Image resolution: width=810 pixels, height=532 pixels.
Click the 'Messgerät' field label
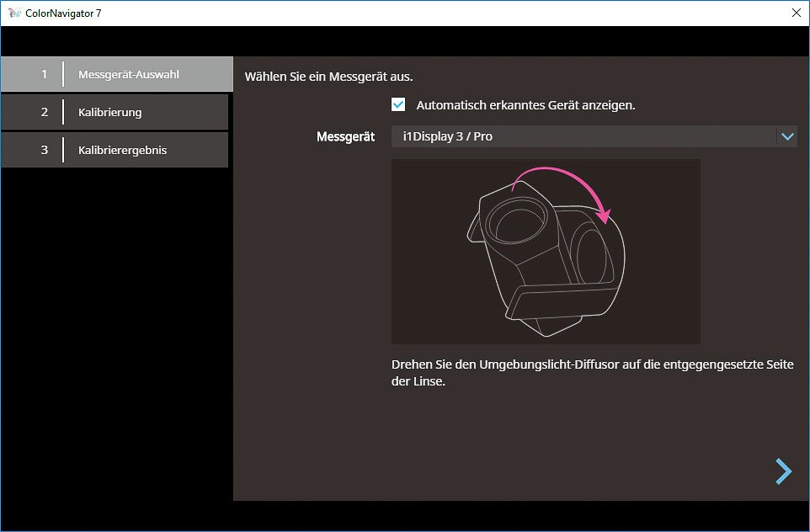[345, 137]
